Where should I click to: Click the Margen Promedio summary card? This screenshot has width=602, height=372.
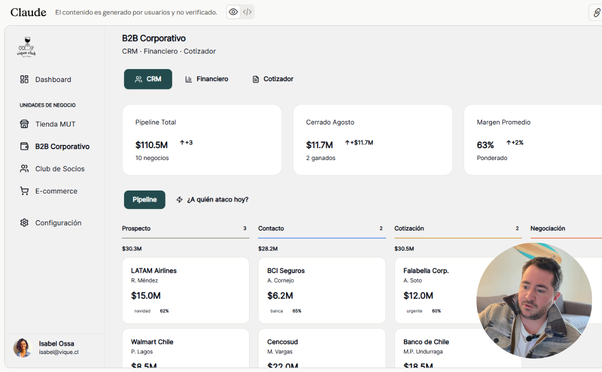pos(533,140)
